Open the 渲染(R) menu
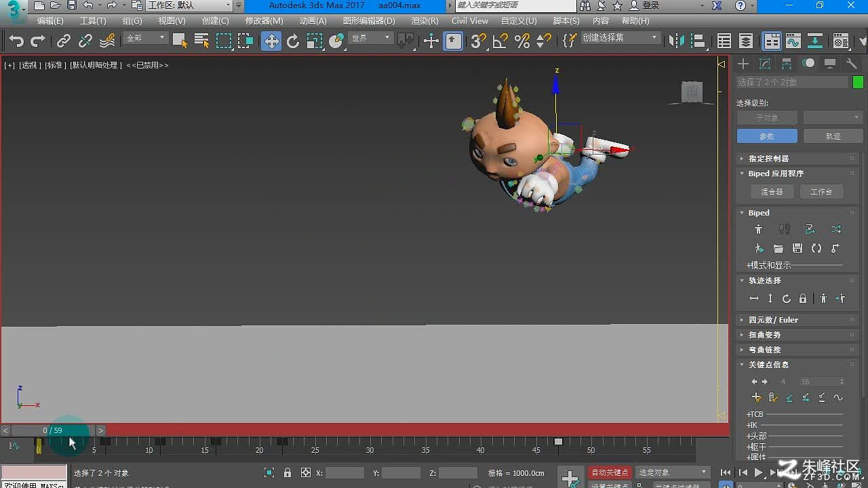The image size is (868, 488). (x=425, y=21)
